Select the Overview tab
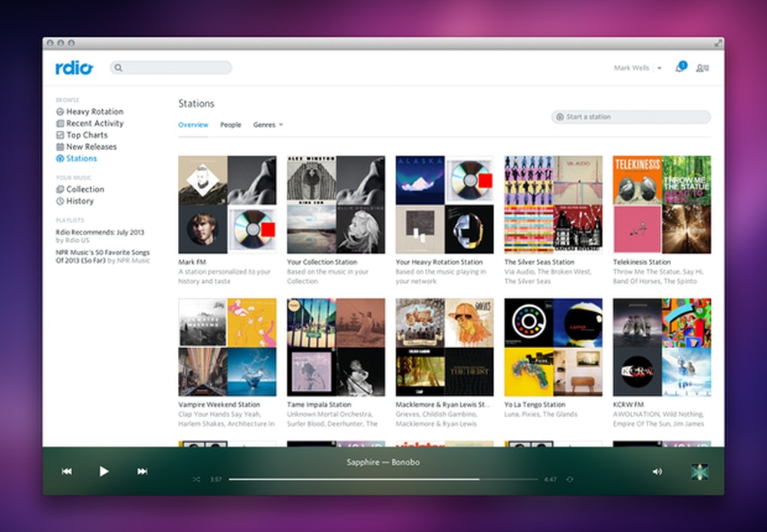 point(193,124)
